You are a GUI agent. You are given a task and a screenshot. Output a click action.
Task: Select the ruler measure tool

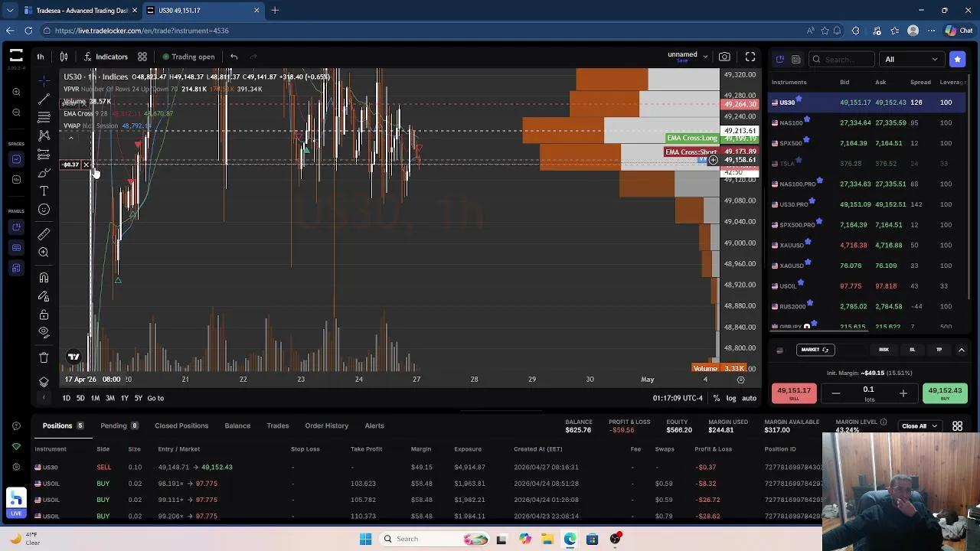(44, 233)
